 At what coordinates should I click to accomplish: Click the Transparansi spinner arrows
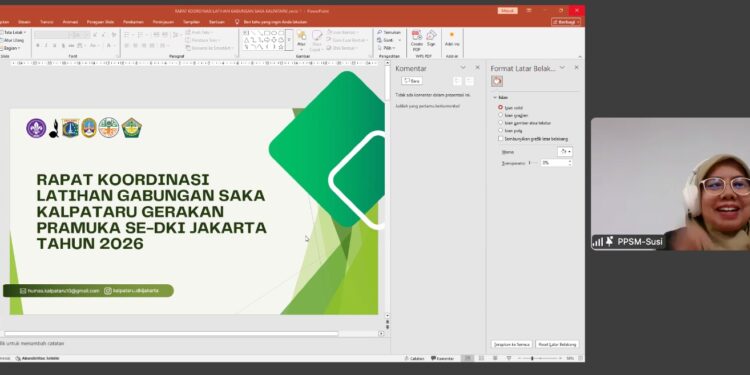pyautogui.click(x=570, y=163)
